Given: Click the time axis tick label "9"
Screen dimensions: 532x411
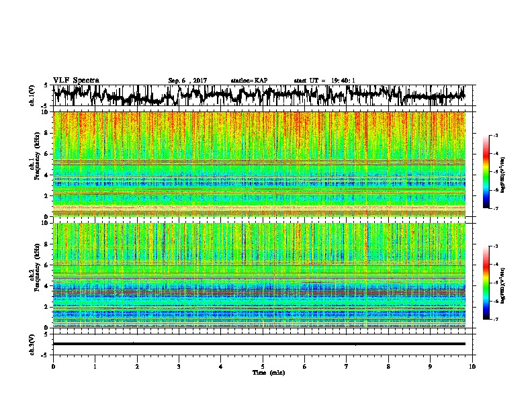Looking at the screenshot, I should [x=430, y=366].
